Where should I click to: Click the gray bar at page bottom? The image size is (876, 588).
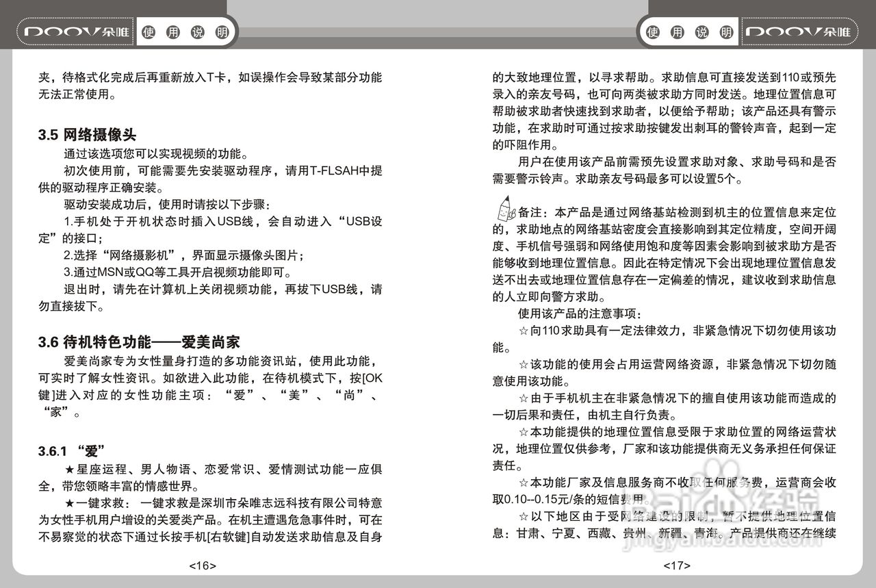coord(438,583)
